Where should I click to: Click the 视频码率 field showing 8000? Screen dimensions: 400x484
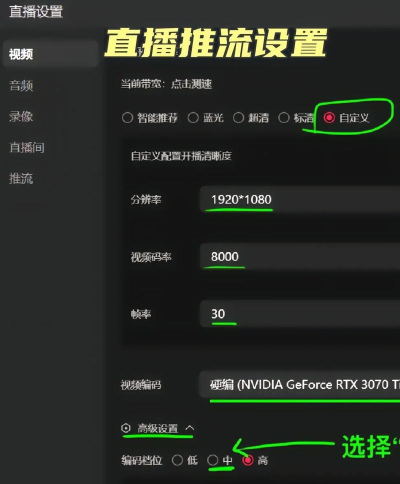(300, 257)
